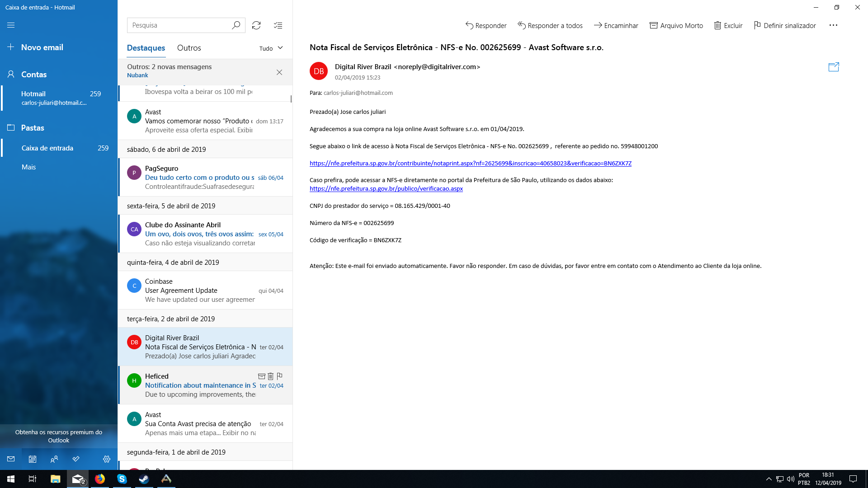Open Avast Sua Conta precisa de atenção email
Screen dimensions: 868x488
tap(205, 423)
